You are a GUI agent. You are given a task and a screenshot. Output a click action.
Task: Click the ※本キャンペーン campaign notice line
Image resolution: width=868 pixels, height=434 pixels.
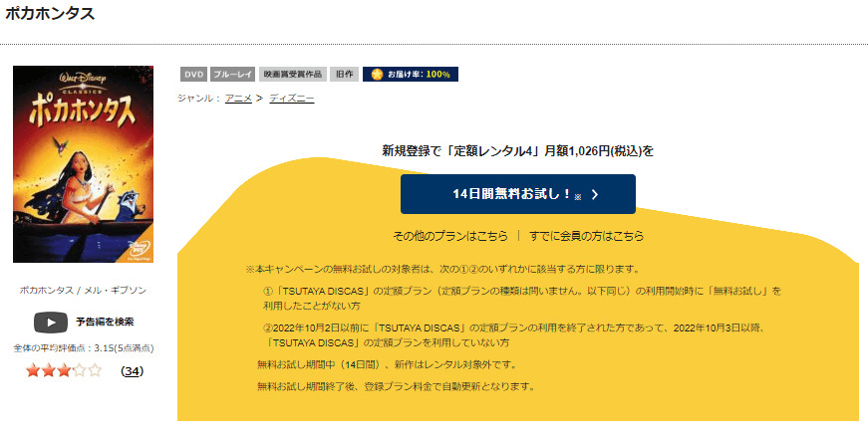point(442,269)
